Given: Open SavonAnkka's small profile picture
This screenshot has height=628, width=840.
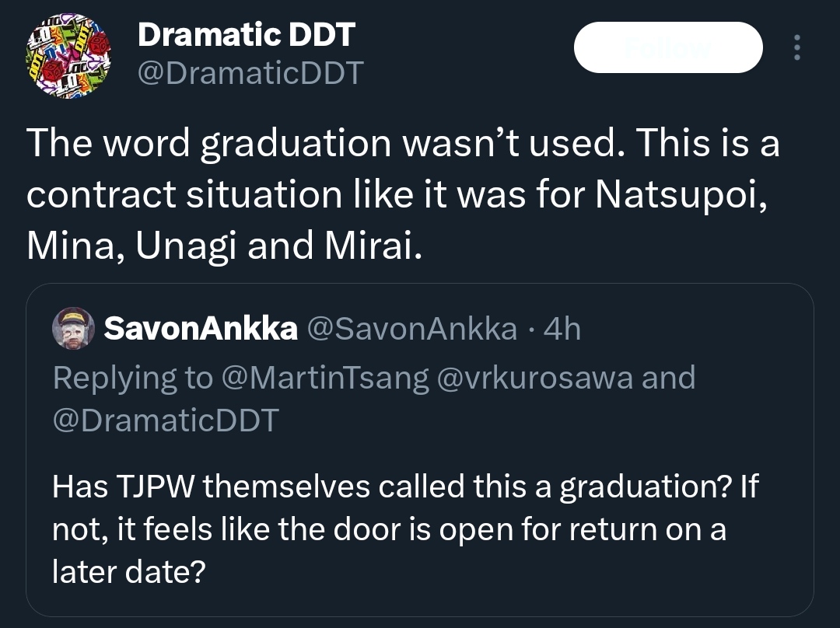Looking at the screenshot, I should click(x=73, y=328).
